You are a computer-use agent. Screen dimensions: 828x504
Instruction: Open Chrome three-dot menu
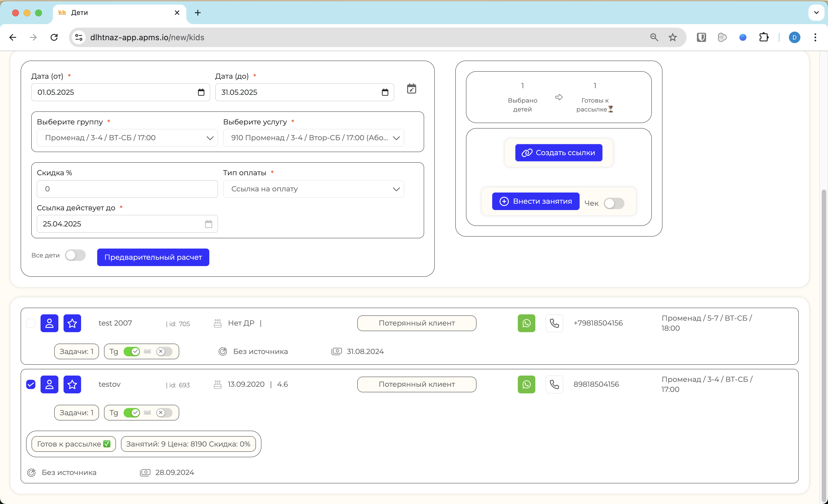click(815, 37)
